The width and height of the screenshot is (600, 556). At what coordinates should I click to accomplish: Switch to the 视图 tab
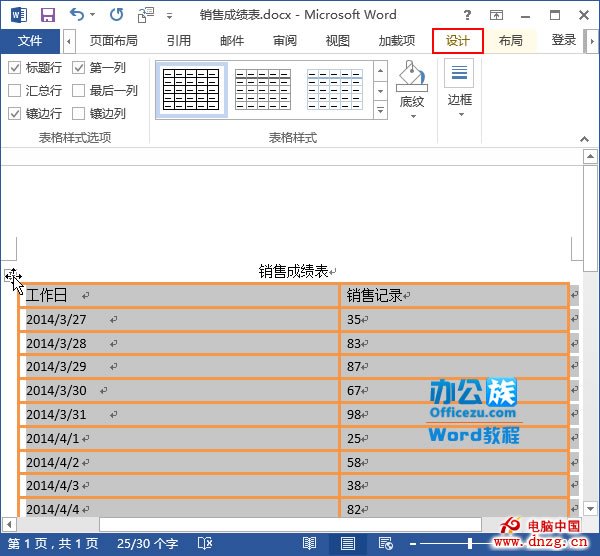[x=338, y=40]
